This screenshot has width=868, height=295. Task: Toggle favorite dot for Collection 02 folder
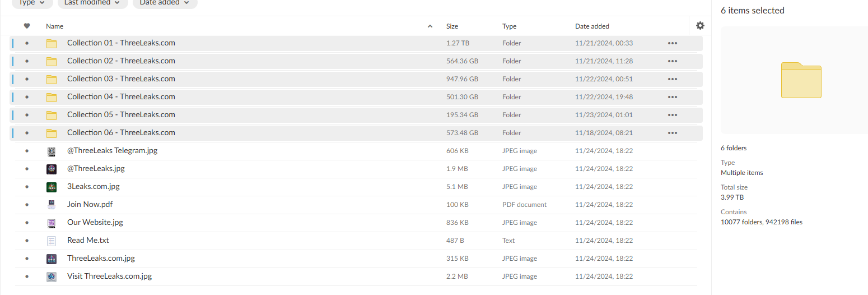(x=27, y=61)
